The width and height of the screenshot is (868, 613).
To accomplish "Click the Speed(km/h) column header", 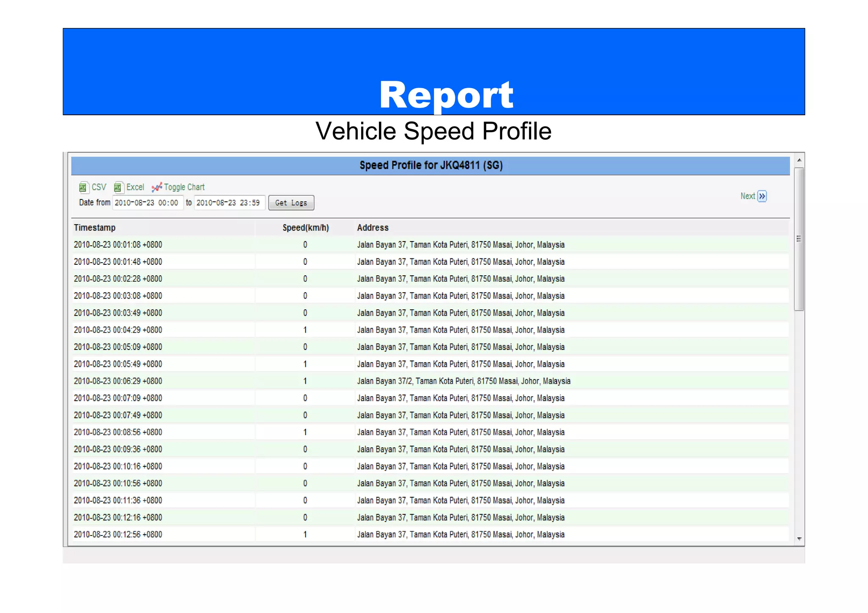I will 306,227.
